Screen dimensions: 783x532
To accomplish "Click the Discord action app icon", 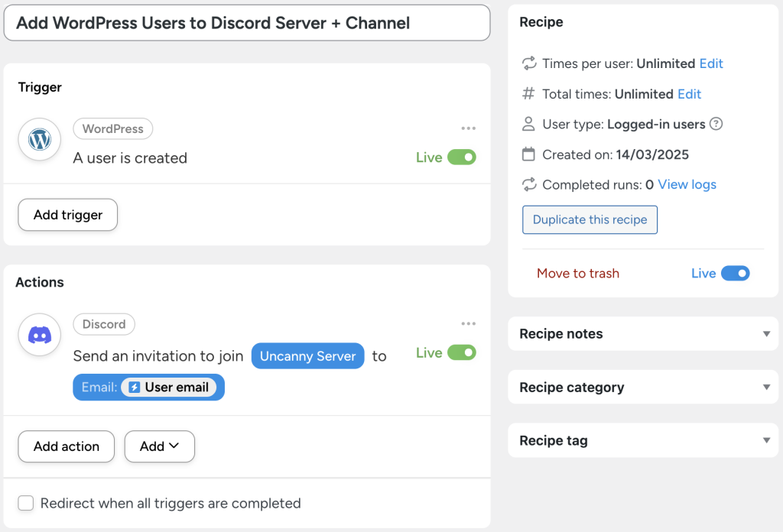I will pos(39,335).
